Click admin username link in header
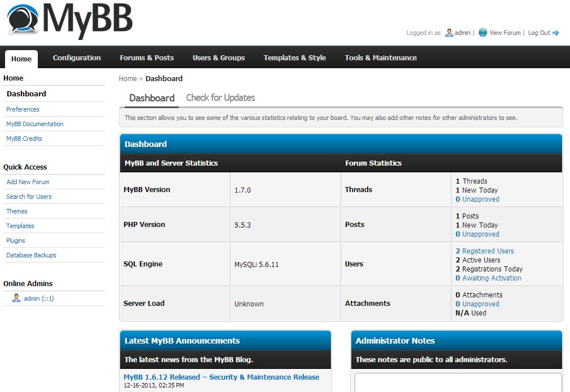Viewport: 570px width, 392px height. [462, 33]
